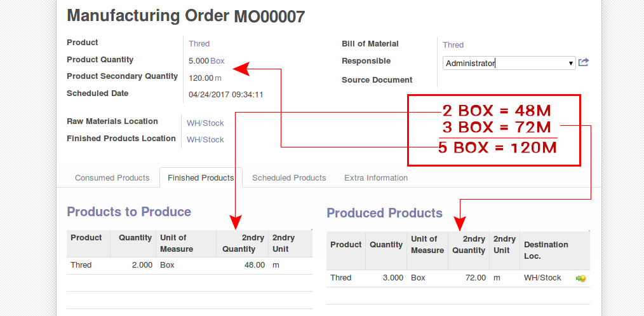The height and width of the screenshot is (316, 644).
Task: Select the Finished Products tab
Action: tap(201, 178)
